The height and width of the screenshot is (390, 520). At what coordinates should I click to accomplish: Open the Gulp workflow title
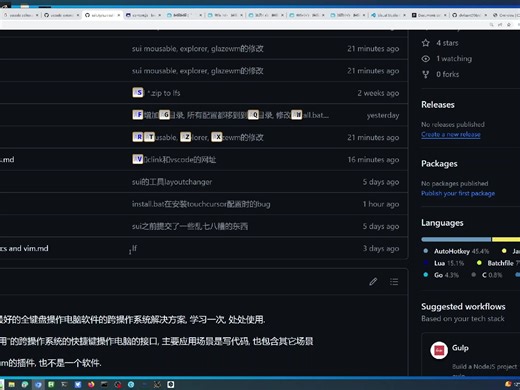(x=460, y=348)
